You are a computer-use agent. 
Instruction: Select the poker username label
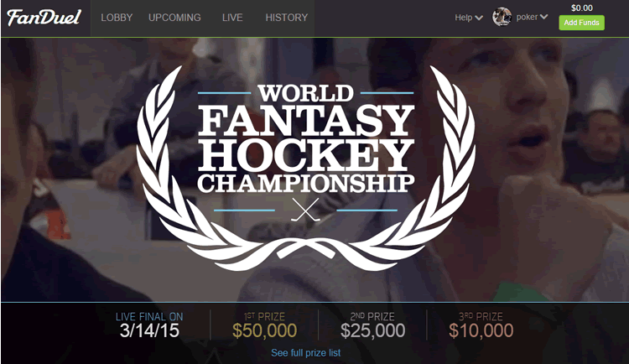point(527,17)
